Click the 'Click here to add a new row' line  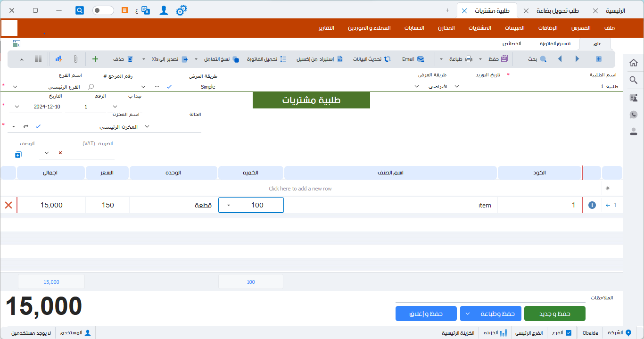click(x=300, y=189)
